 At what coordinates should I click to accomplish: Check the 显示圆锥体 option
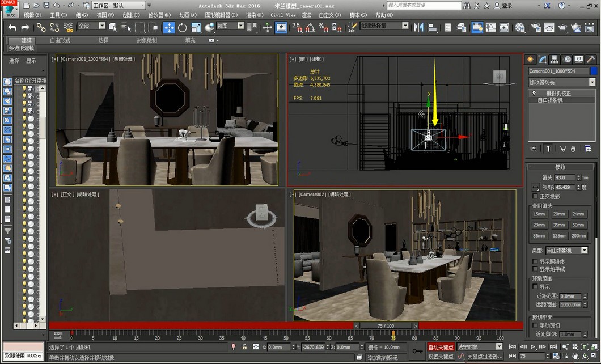click(x=535, y=261)
